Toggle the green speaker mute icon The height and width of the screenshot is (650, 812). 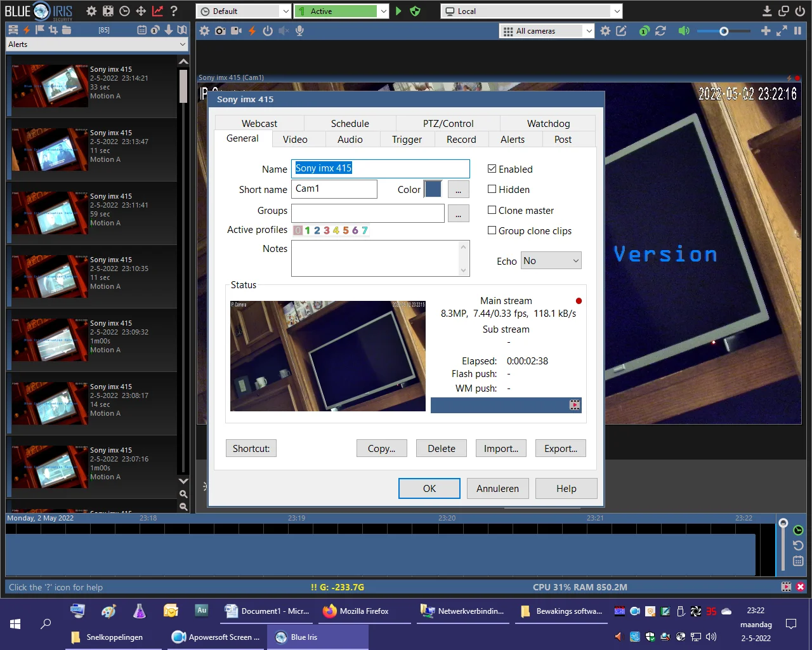coord(683,30)
